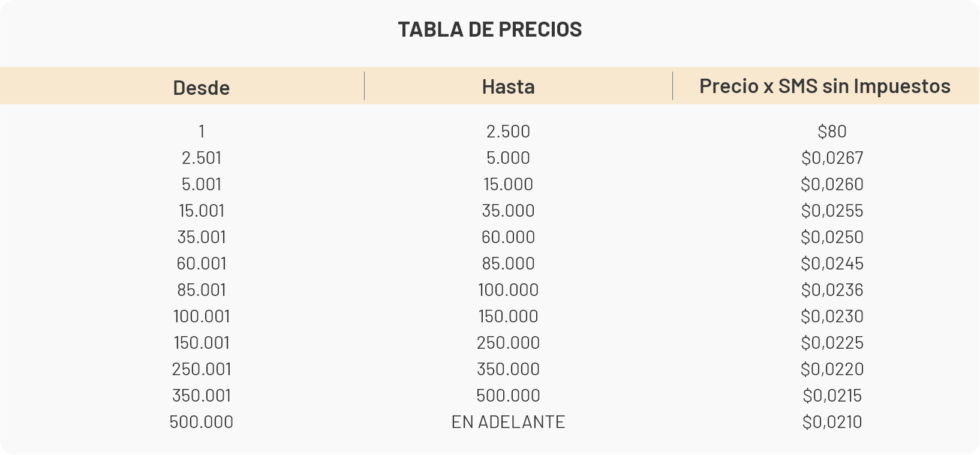Click the 2.500 Hasta value
This screenshot has height=455, width=980.
(508, 131)
